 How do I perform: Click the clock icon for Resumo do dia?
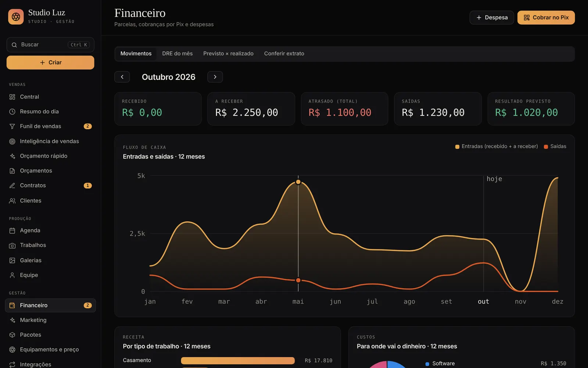(12, 112)
